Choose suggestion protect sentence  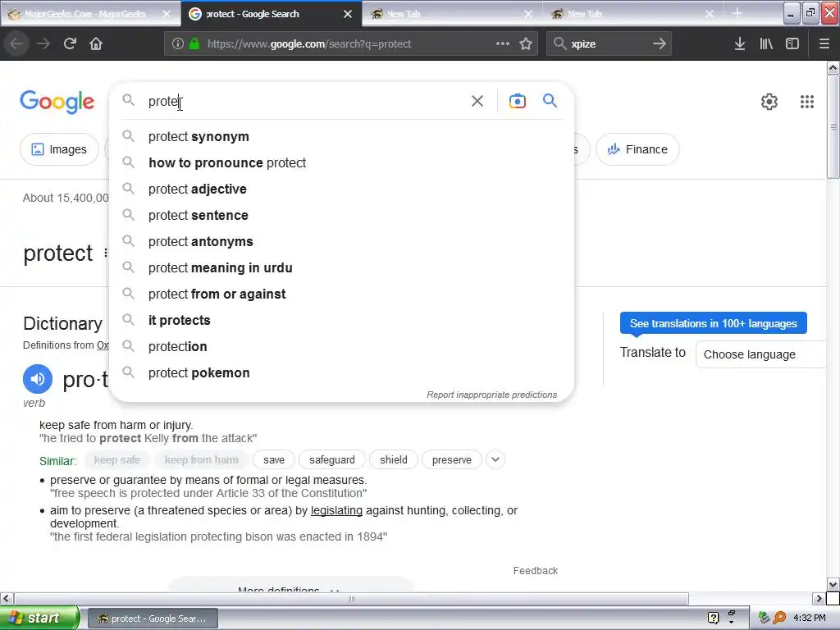341,216
